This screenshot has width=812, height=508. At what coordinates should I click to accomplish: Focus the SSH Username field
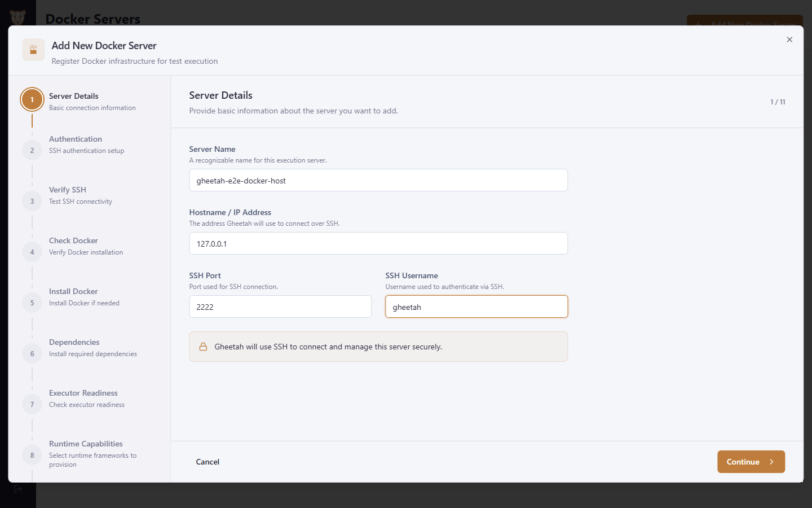(x=476, y=306)
